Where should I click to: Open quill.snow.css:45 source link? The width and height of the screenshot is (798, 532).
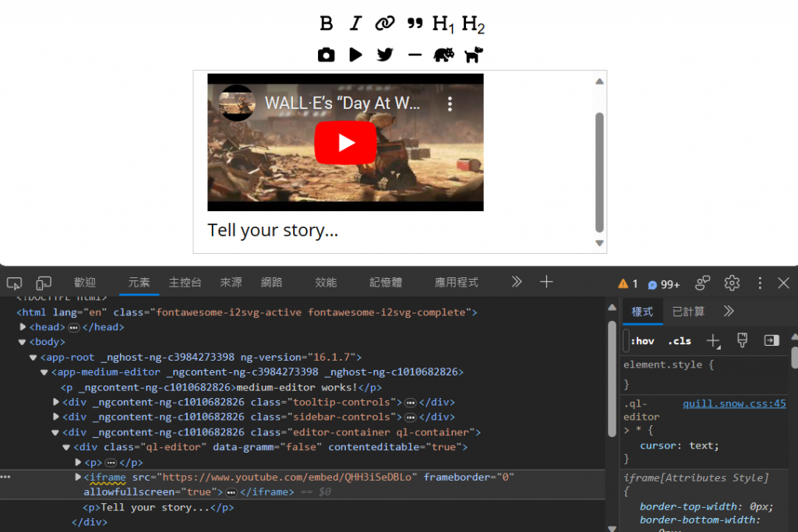(x=734, y=403)
